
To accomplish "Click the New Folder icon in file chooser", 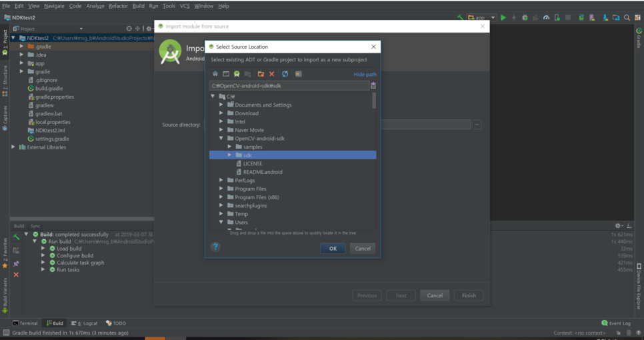I will pyautogui.click(x=261, y=74).
